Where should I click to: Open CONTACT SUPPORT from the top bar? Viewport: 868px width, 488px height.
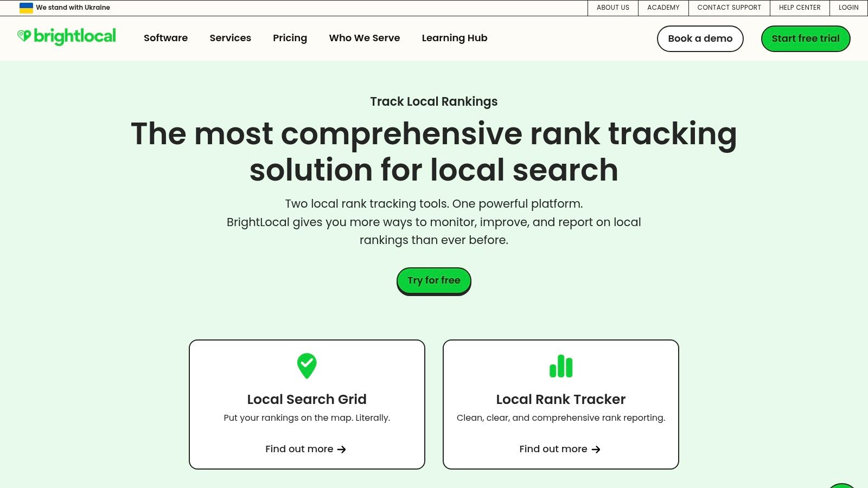pyautogui.click(x=729, y=8)
